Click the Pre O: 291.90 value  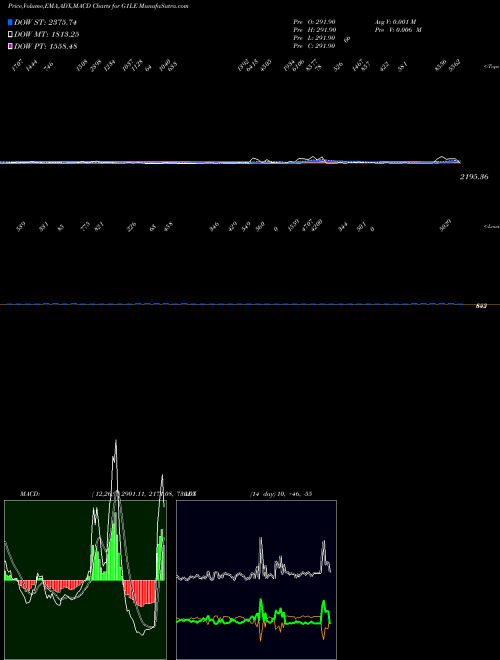coord(314,22)
